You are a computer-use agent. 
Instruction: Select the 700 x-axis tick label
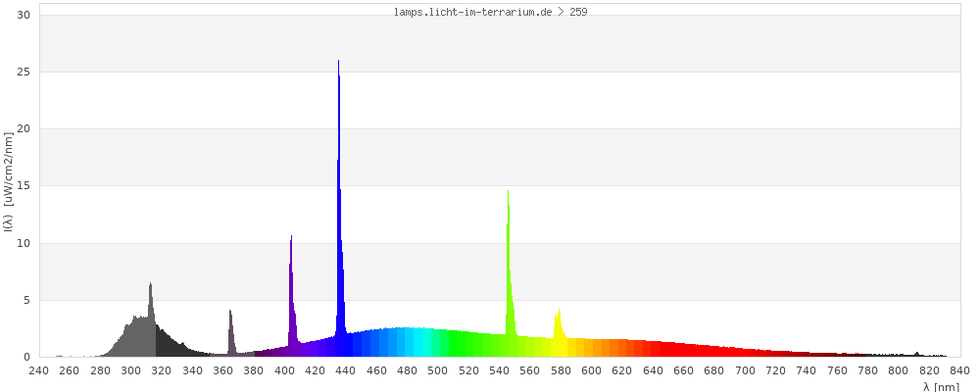tap(745, 370)
